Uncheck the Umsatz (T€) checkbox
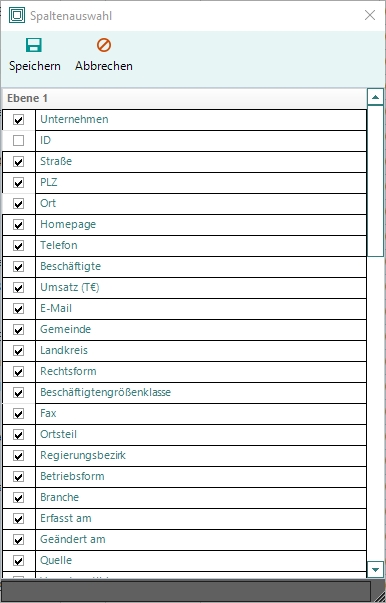The image size is (386, 603). point(18,288)
